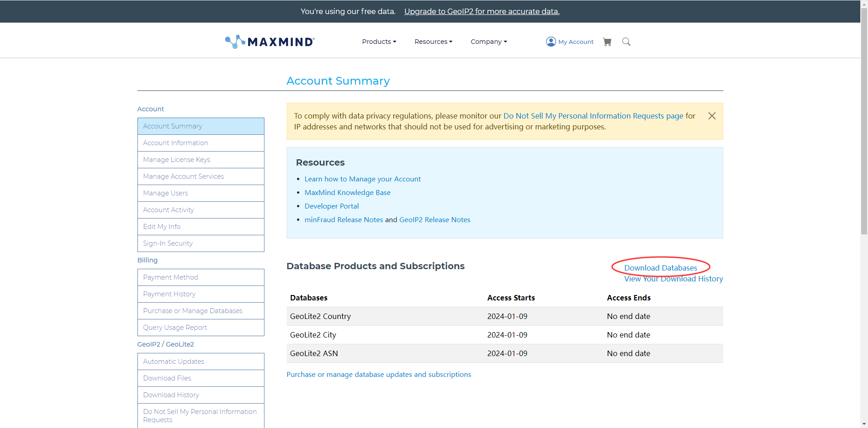Open the shopping cart icon

coord(607,42)
